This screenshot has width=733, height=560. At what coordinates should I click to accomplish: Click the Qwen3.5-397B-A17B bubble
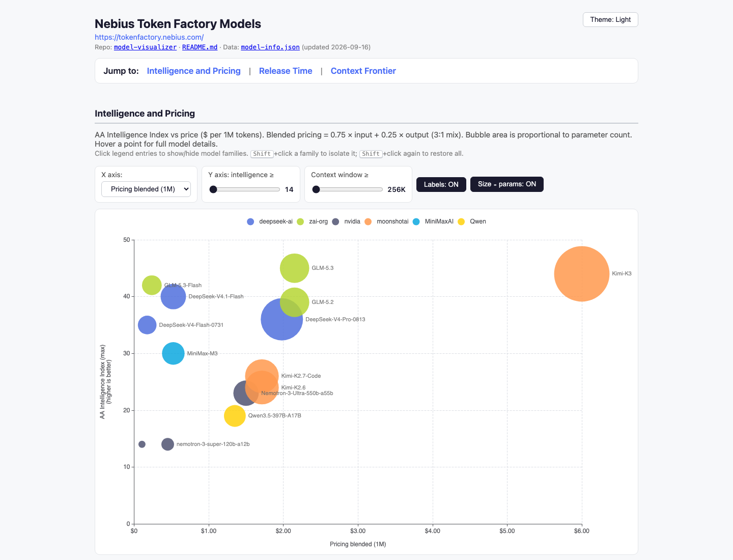(x=235, y=416)
